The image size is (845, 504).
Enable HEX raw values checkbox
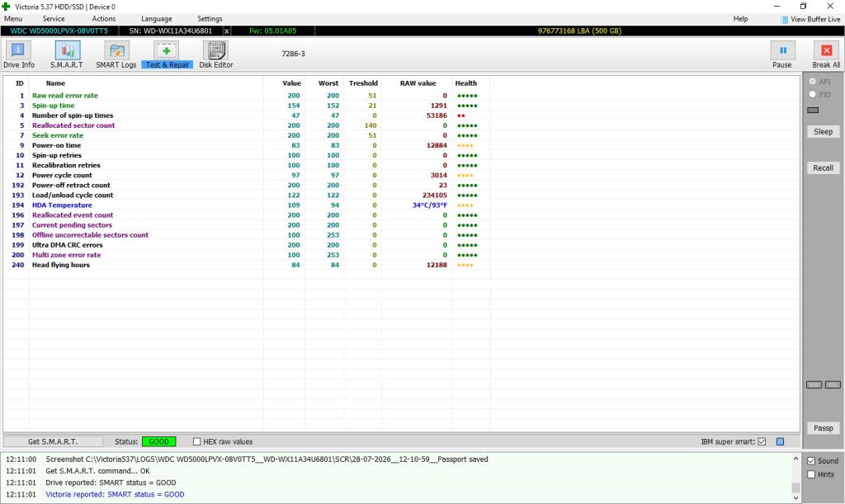(196, 441)
